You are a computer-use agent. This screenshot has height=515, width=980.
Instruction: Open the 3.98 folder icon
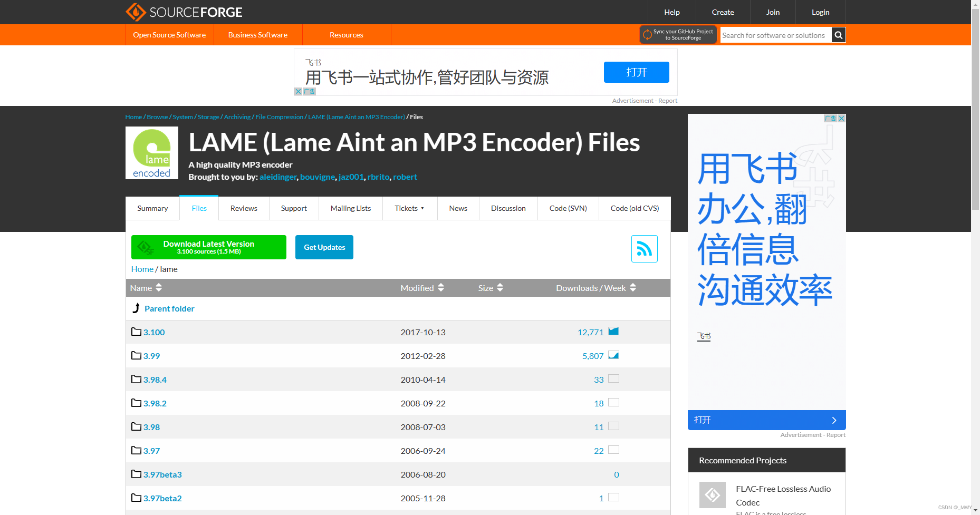point(136,426)
